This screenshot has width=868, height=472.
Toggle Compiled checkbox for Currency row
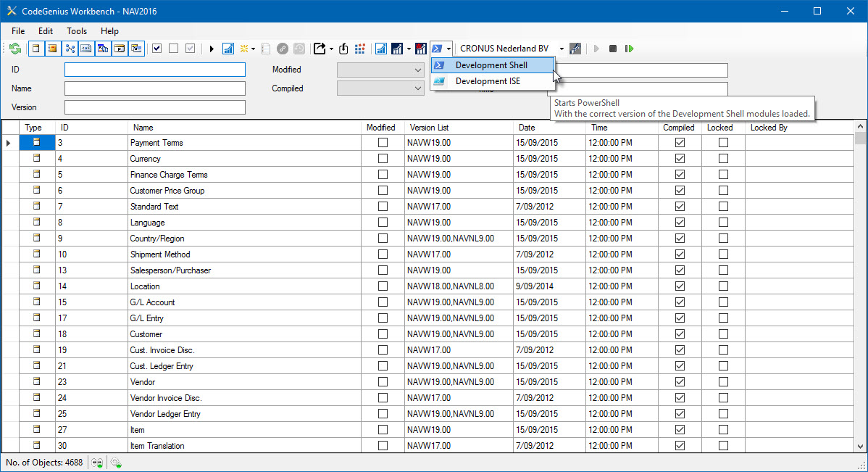coord(680,159)
